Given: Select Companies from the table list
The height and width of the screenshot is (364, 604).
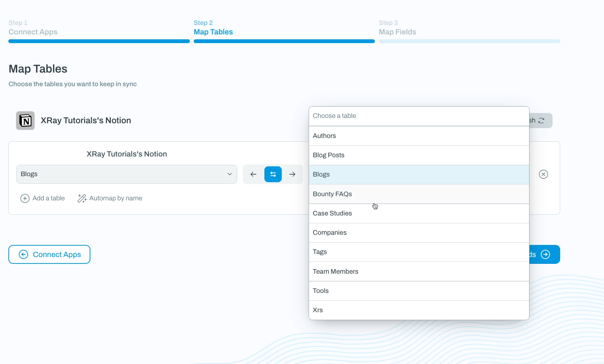Looking at the screenshot, I should (x=419, y=232).
